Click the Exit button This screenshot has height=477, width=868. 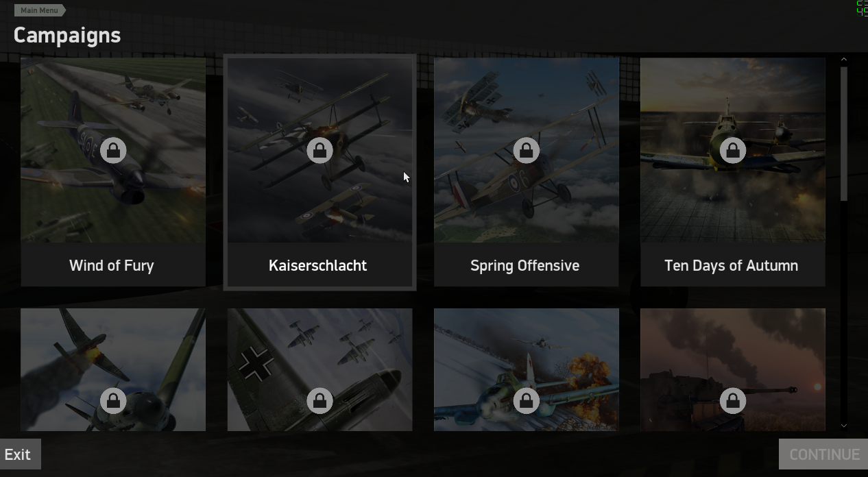[20, 454]
